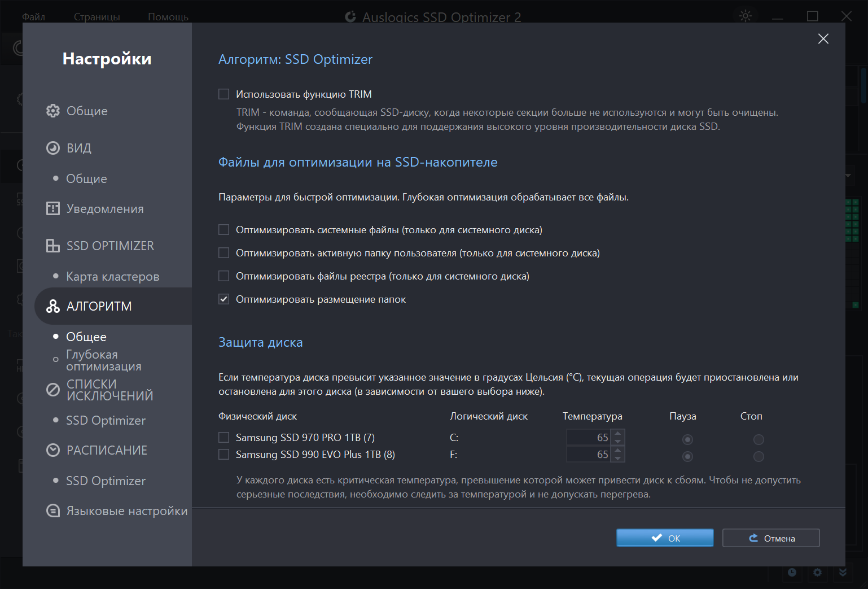868x589 pixels.
Task: Decrease temperature for disk F: with down arrow
Action: 618,458
